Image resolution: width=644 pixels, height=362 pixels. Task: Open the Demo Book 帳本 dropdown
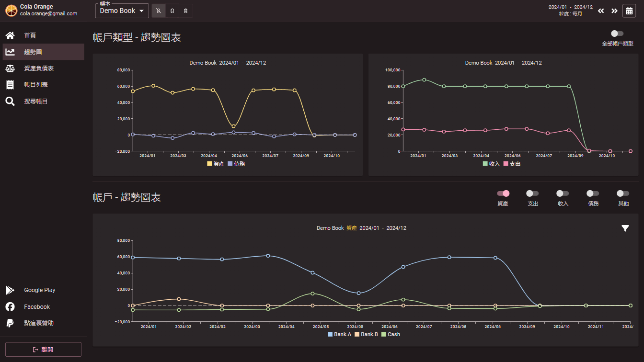[x=122, y=11]
